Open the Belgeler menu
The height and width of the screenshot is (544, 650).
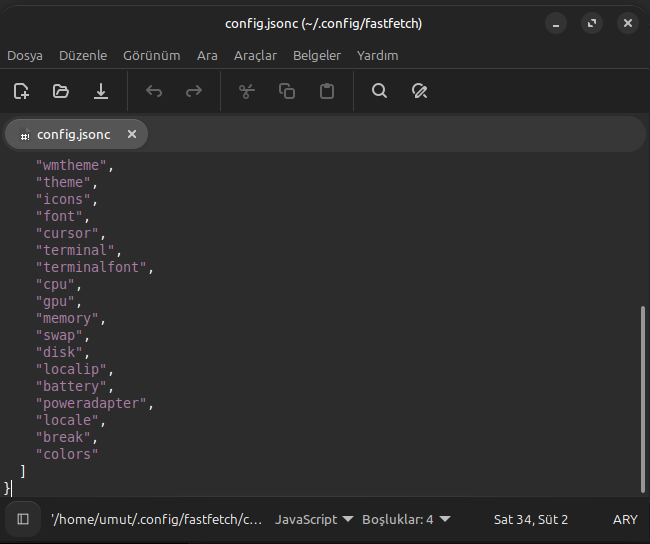[x=317, y=56]
